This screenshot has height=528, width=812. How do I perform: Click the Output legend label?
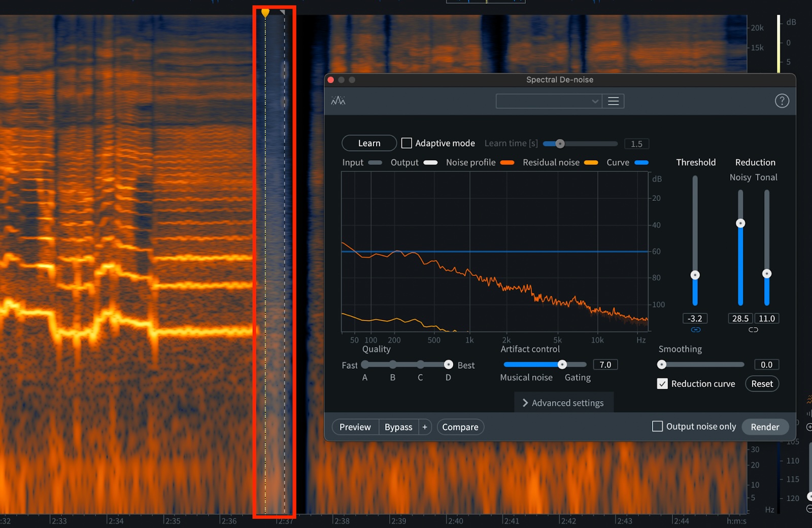(x=404, y=162)
